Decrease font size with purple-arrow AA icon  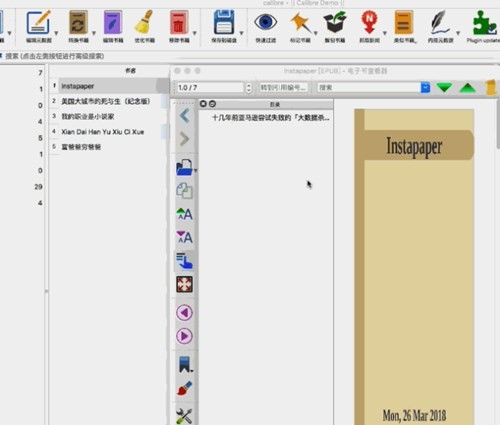pyautogui.click(x=184, y=237)
